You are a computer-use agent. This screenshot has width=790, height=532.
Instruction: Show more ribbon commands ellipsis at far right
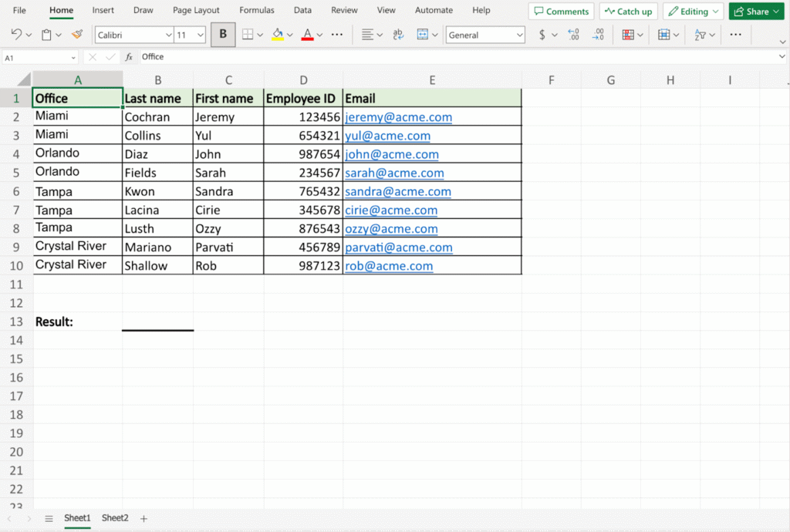[735, 35]
